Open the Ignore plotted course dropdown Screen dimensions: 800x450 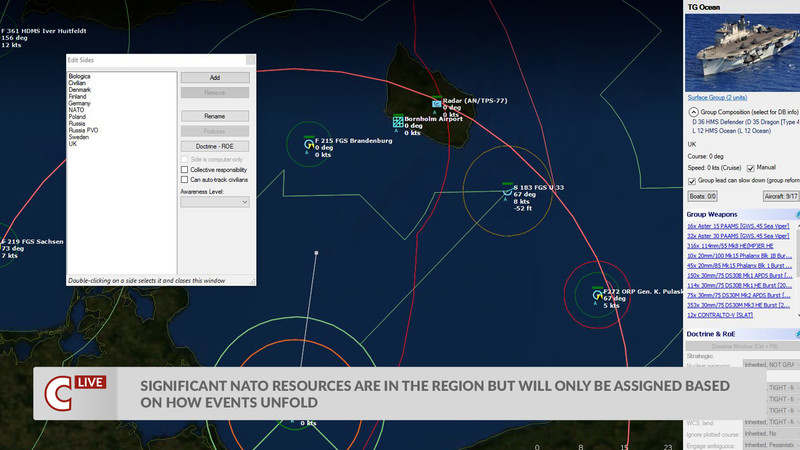point(771,433)
